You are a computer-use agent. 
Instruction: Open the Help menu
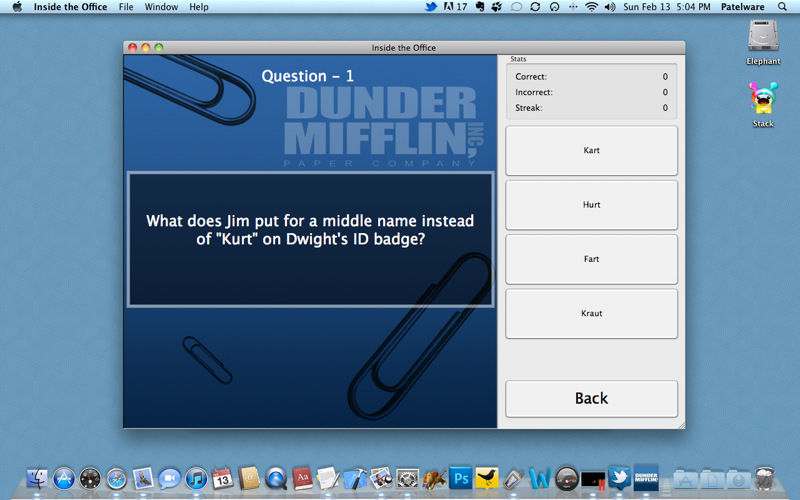[198, 7]
